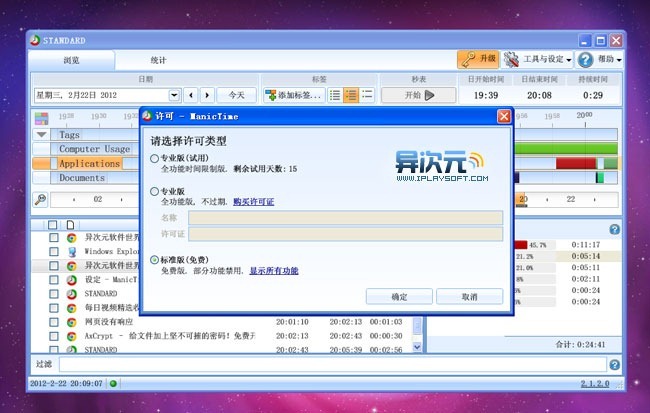Click the license name input field

pos(345,218)
